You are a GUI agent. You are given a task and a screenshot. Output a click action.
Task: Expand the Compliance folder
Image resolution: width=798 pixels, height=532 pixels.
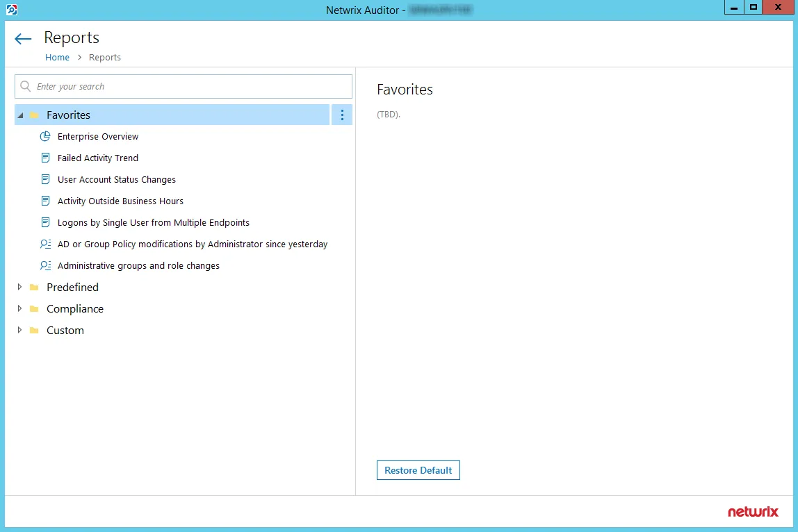(x=19, y=308)
